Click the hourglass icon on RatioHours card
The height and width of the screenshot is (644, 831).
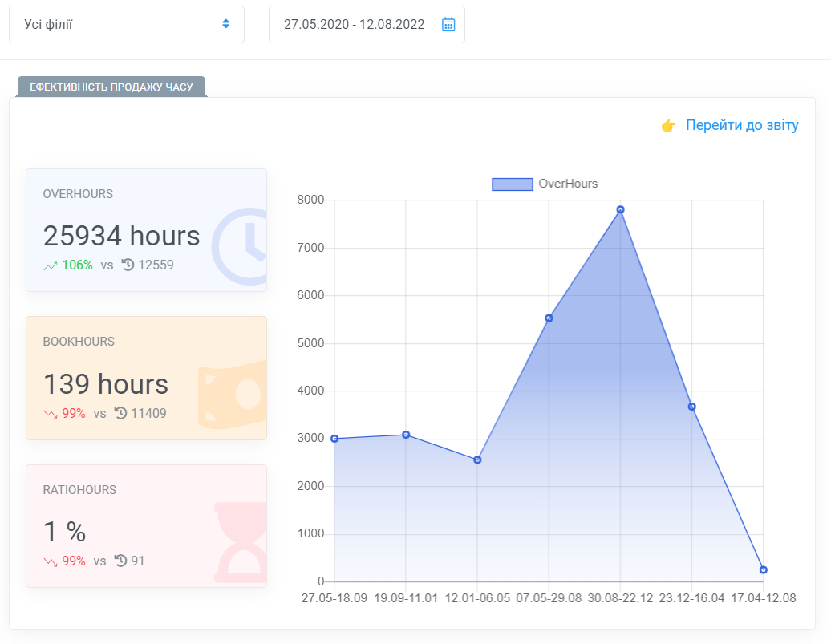(x=241, y=541)
